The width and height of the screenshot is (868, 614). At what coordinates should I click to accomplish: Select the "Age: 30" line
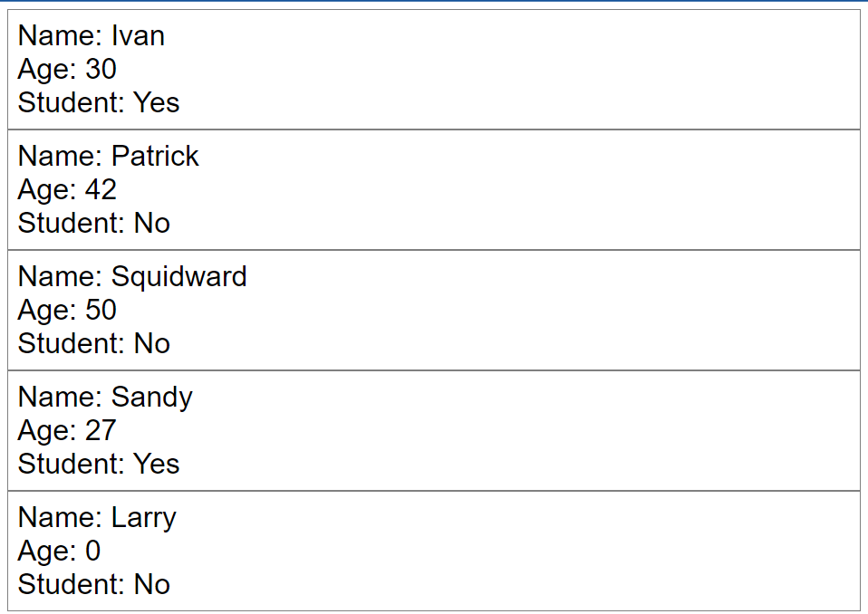67,69
